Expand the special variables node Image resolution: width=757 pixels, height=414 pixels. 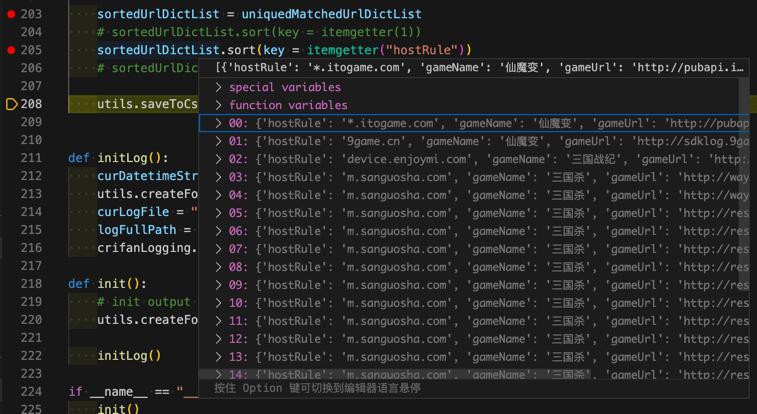point(218,87)
